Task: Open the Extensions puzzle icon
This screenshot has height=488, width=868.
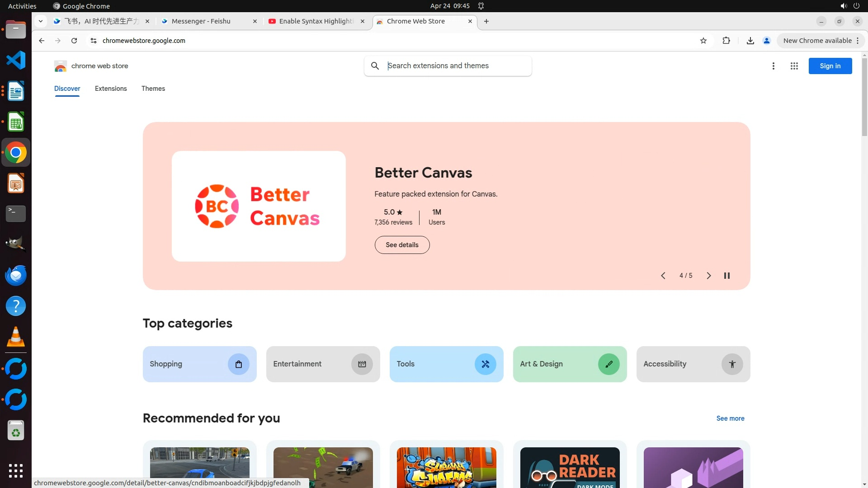Action: tap(726, 41)
